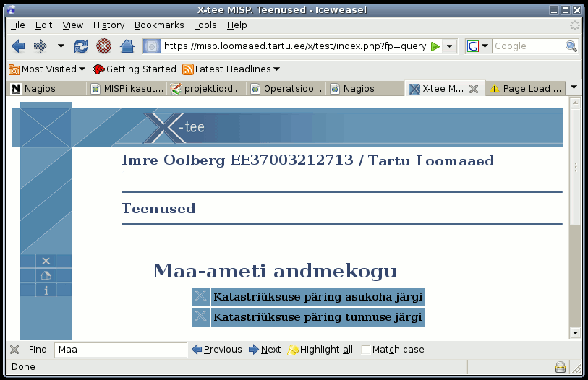This screenshot has width=588, height=380.
Task: Click the house icon in the sidebar
Action: click(46, 275)
